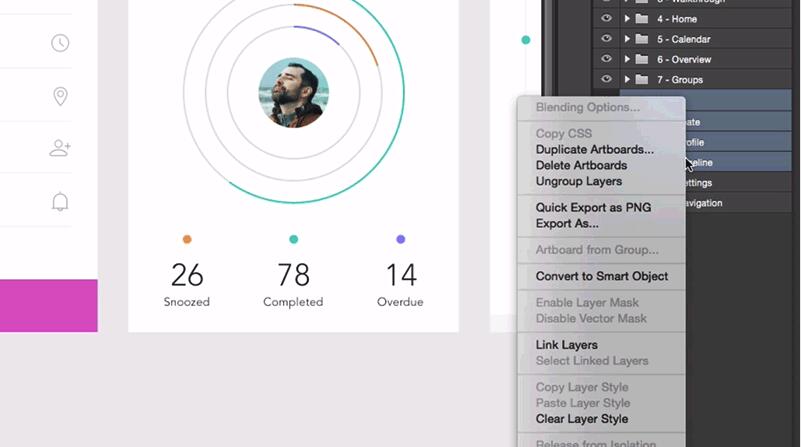Click Disable Vector Mask entry
801x447 pixels.
tap(591, 319)
